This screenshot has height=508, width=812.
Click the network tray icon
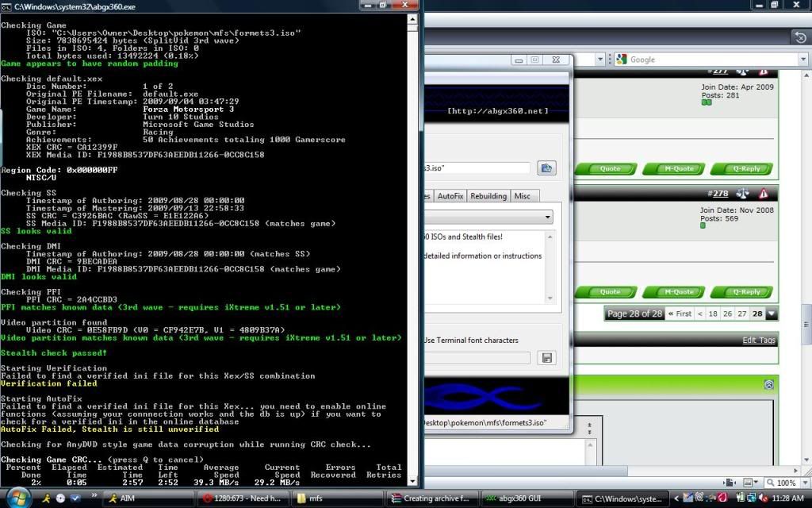(752, 498)
